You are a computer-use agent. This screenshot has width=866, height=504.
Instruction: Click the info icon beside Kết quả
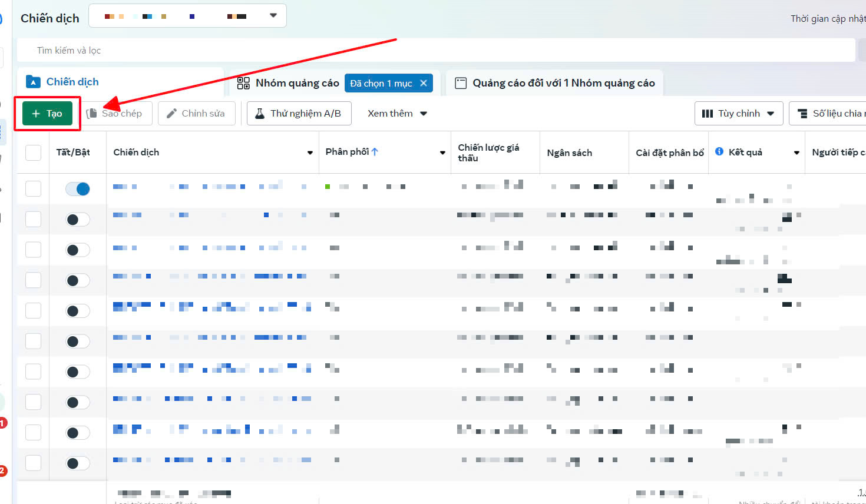click(x=719, y=151)
